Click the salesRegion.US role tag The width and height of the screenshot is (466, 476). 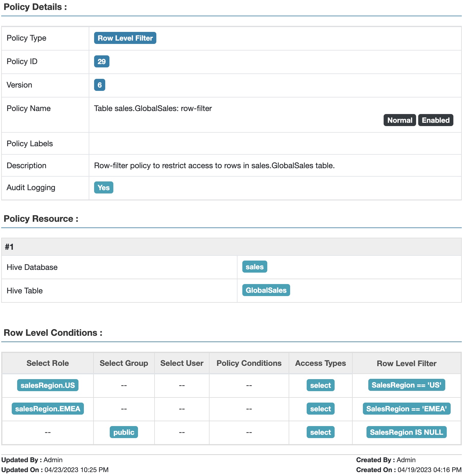[48, 385]
